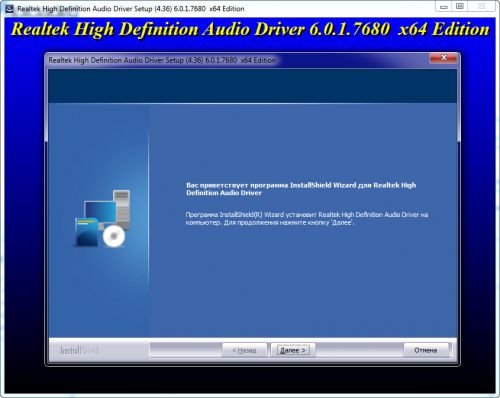Click the yellow Realtek High Definition Audio Driver banner
This screenshot has width=500, height=398.
[250, 29]
